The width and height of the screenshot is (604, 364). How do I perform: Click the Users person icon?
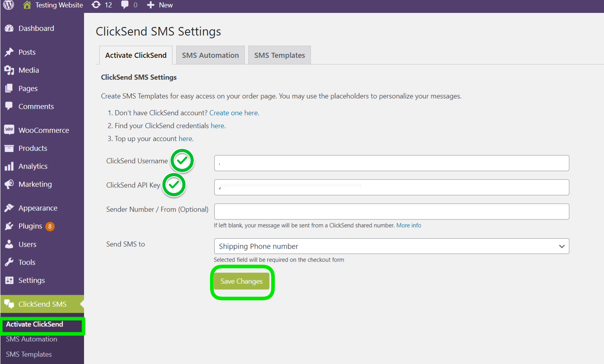click(x=9, y=244)
